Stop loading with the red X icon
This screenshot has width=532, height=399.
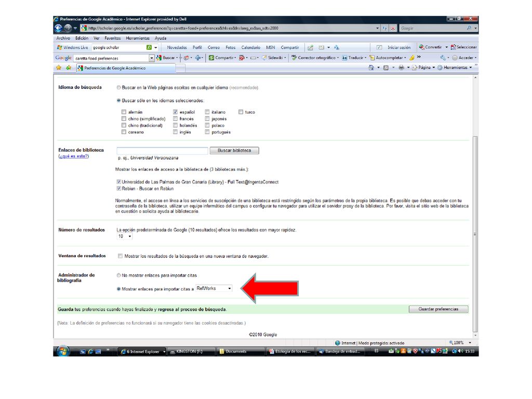tap(393, 28)
